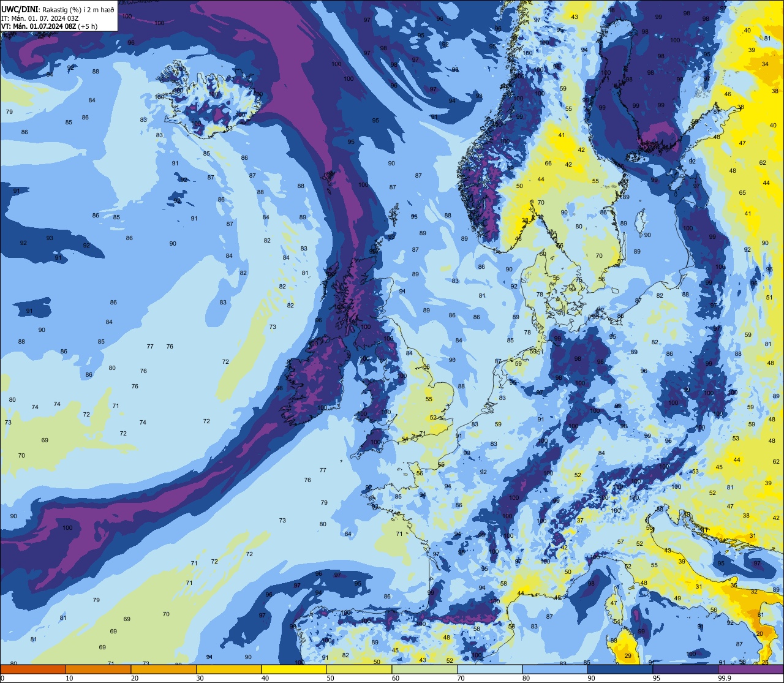The image size is (784, 683).
Task: Click the 30–40 amber legend swatch
Action: 228,669
